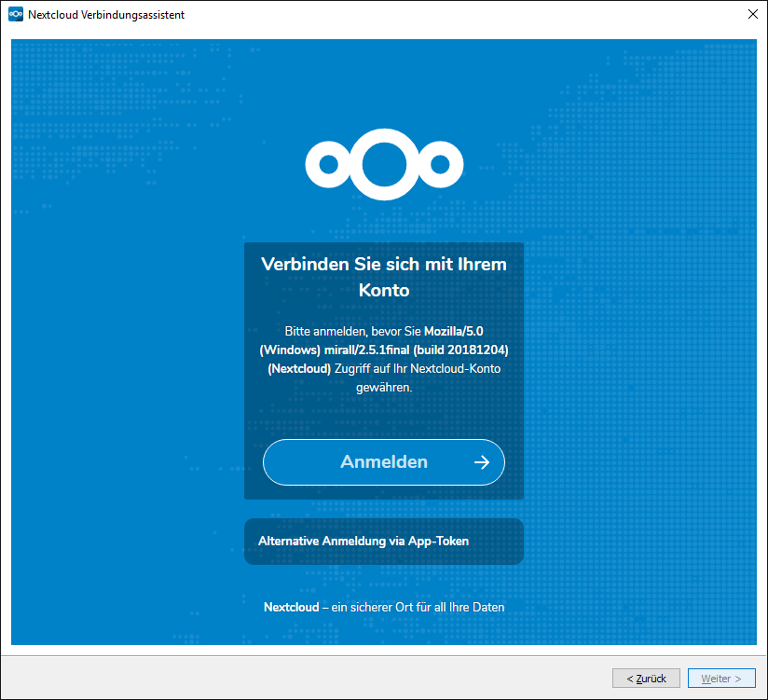
Task: Click the large Nextcloud logo
Action: tap(384, 165)
